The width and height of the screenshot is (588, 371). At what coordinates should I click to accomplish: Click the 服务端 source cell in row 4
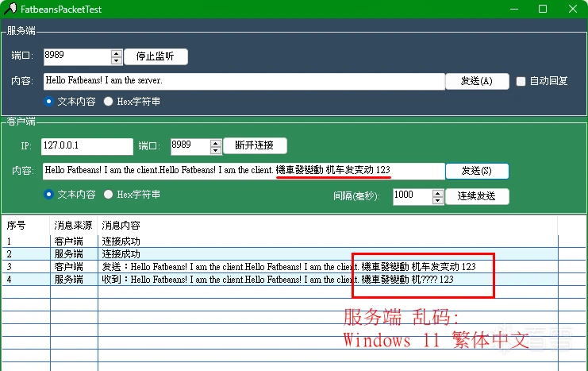[74, 280]
